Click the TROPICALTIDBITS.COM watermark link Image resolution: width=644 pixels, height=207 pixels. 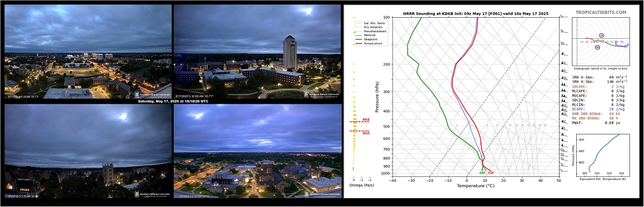tap(601, 13)
